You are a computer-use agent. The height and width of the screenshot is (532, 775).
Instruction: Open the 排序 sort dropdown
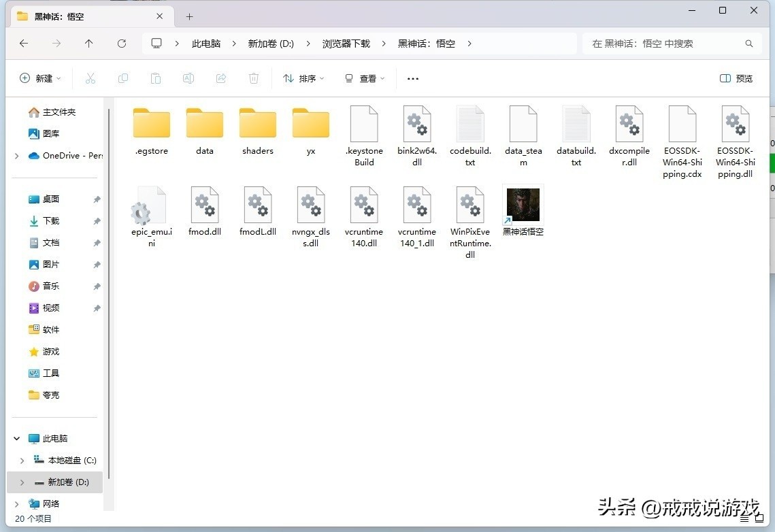[303, 78]
